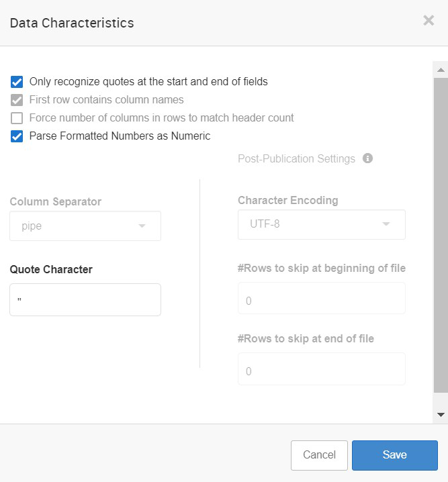Click the rows to skip at beginning field
The image size is (448, 482).
321,301
